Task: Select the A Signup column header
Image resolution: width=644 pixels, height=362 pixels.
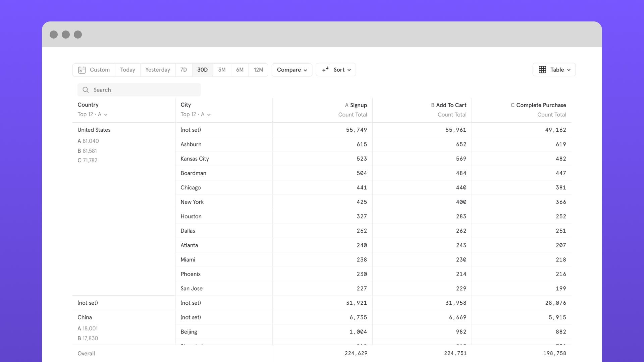Action: [x=356, y=105]
